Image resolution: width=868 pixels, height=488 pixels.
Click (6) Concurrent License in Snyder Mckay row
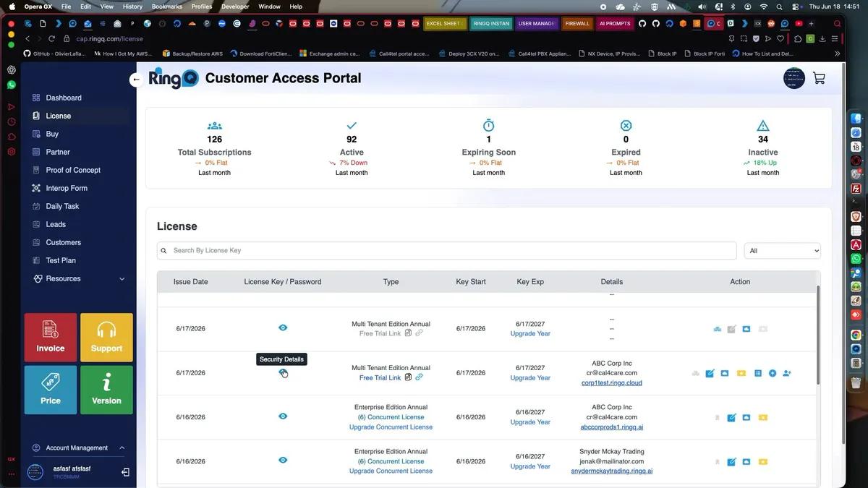(x=391, y=461)
